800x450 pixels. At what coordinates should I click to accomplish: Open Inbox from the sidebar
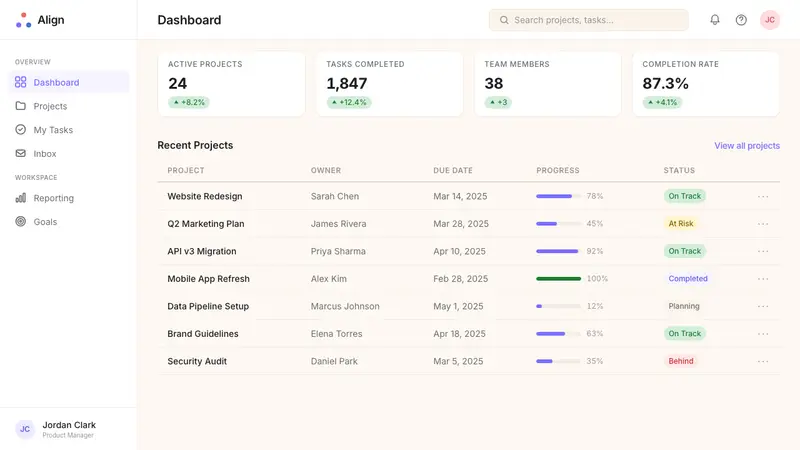click(x=69, y=154)
